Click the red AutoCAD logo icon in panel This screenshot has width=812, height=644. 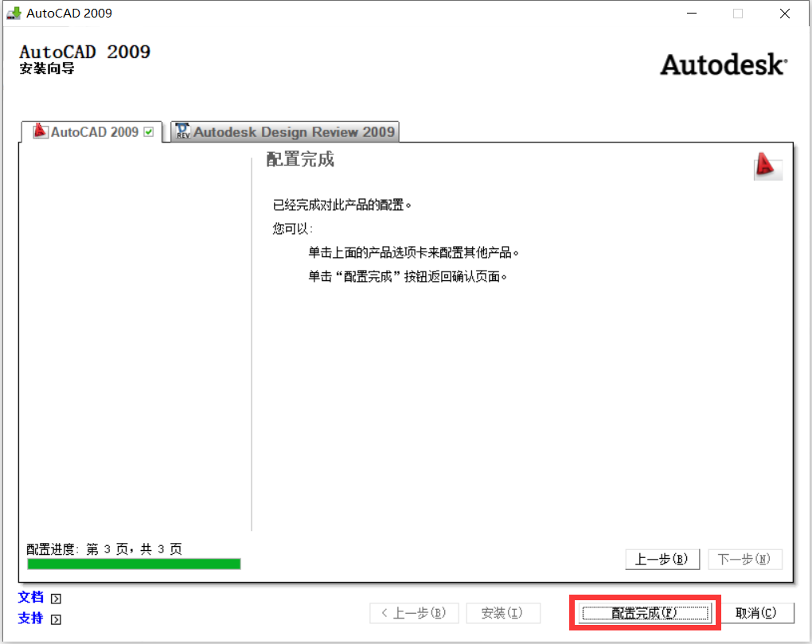767,165
